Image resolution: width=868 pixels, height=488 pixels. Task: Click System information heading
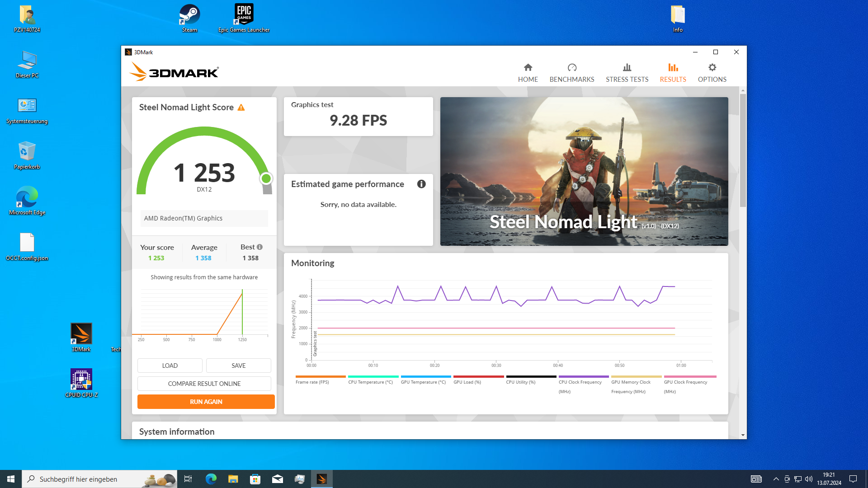point(177,432)
